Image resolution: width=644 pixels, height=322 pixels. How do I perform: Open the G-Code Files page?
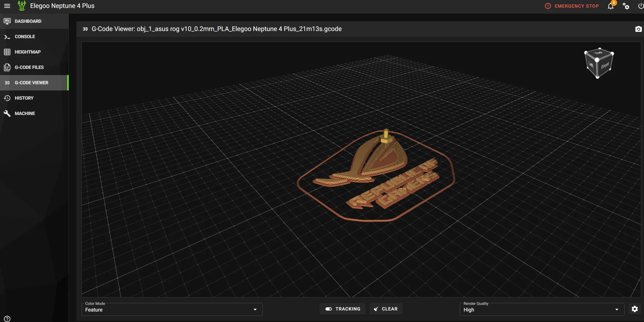click(34, 67)
